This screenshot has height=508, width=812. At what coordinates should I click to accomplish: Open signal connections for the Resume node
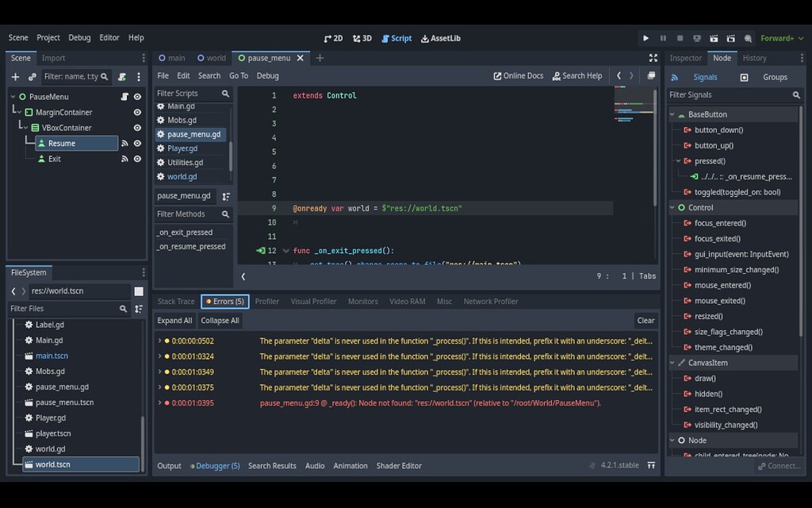click(x=124, y=143)
